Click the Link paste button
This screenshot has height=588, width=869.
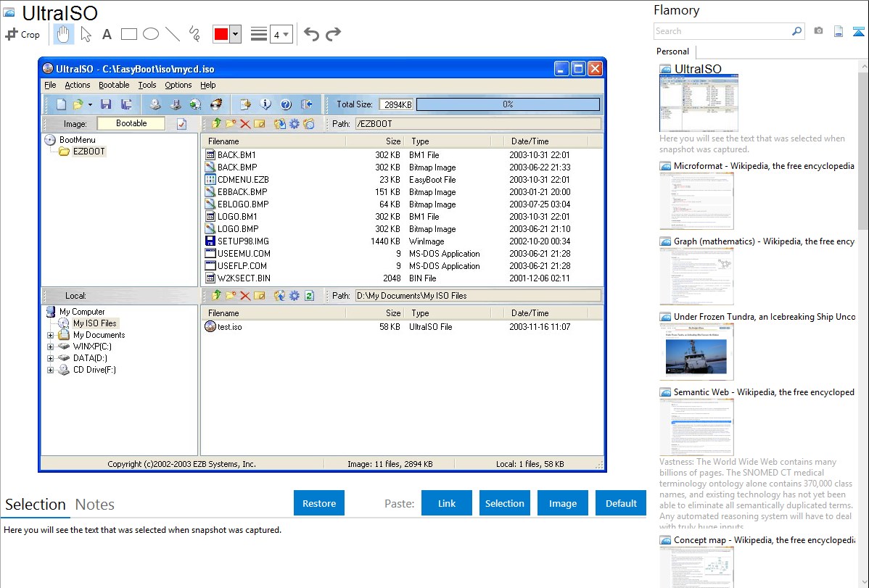coord(447,503)
